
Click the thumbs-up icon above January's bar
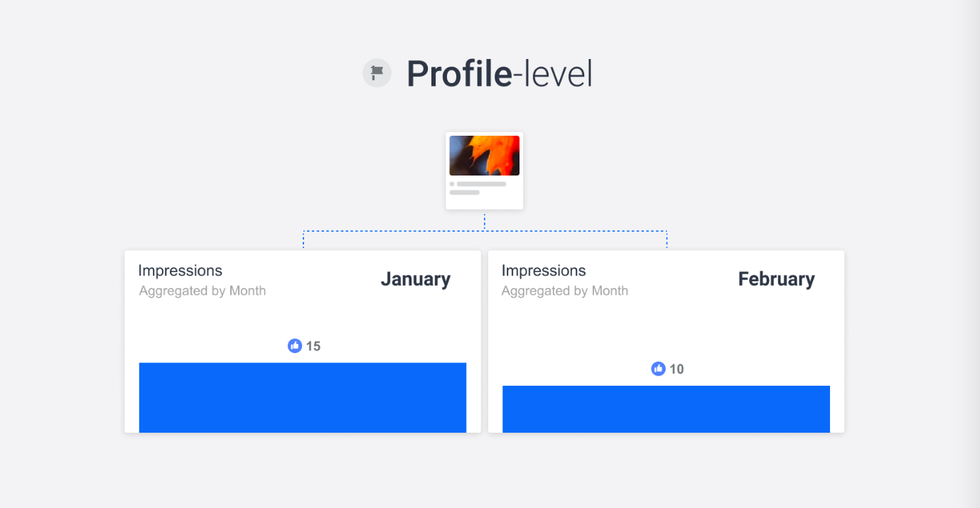coord(295,346)
